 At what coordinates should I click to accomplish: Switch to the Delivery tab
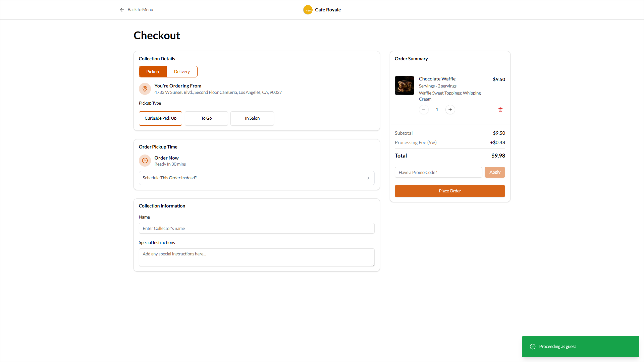(x=182, y=72)
